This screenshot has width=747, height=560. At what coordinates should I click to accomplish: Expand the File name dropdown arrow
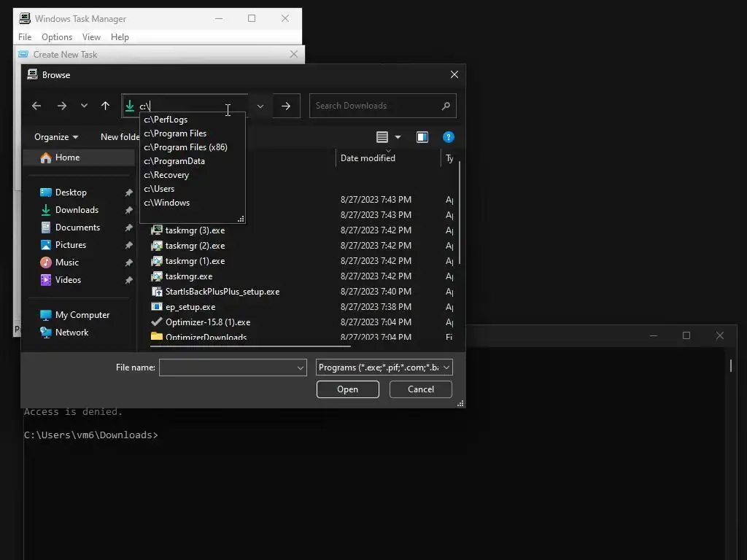pyautogui.click(x=300, y=367)
